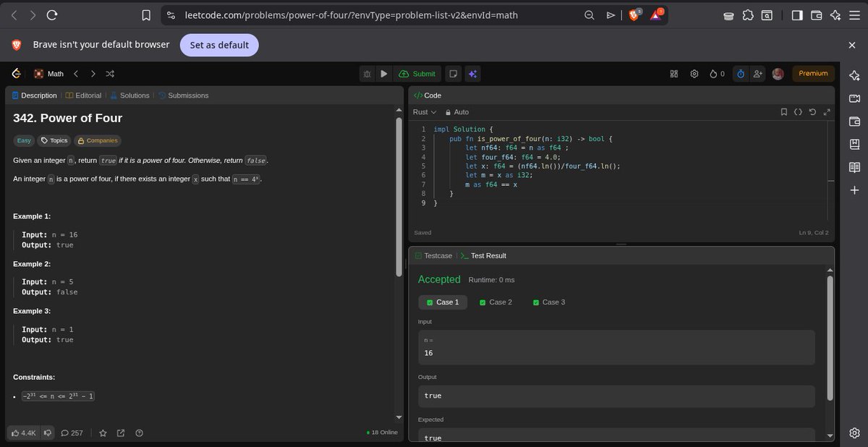Open the profile avatar
868x447 pixels.
click(x=778, y=74)
